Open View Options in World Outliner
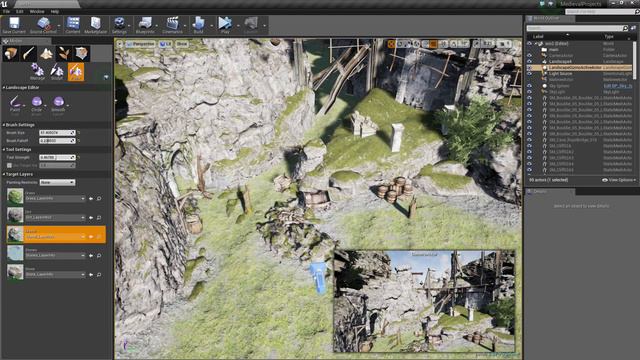The image size is (640, 360). click(x=619, y=180)
